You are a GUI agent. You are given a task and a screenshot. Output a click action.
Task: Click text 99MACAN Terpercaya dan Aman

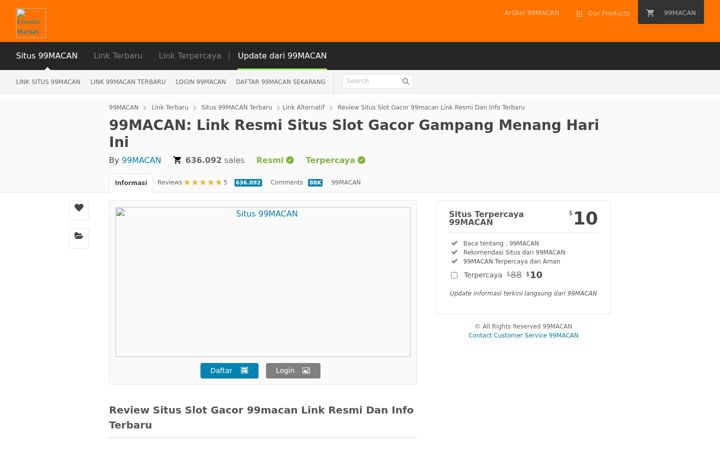tap(512, 262)
